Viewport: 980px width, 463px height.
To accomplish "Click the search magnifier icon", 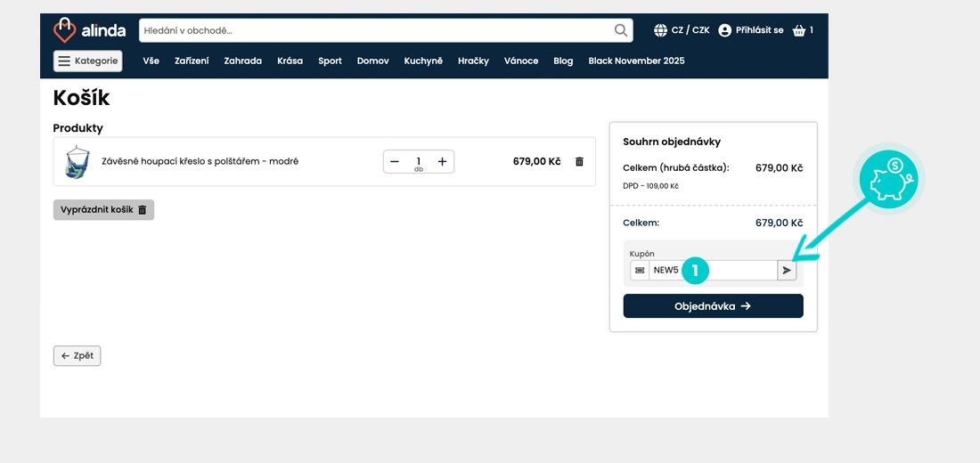I will tap(621, 30).
